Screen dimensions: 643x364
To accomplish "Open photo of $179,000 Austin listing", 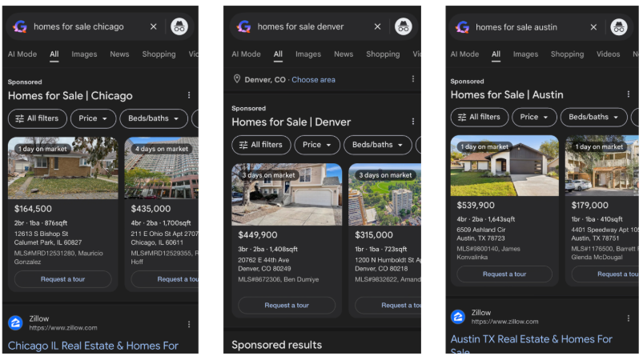I will click(x=602, y=166).
